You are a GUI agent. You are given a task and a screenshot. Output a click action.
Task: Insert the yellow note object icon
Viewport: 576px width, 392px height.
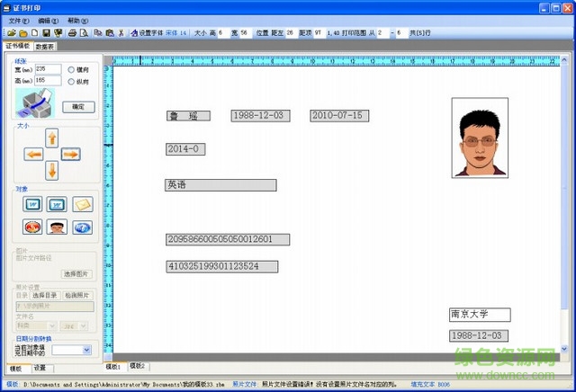(82, 204)
